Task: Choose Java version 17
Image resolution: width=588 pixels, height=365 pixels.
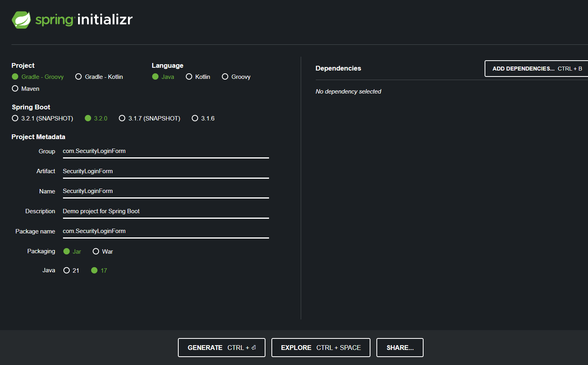Action: (99, 270)
